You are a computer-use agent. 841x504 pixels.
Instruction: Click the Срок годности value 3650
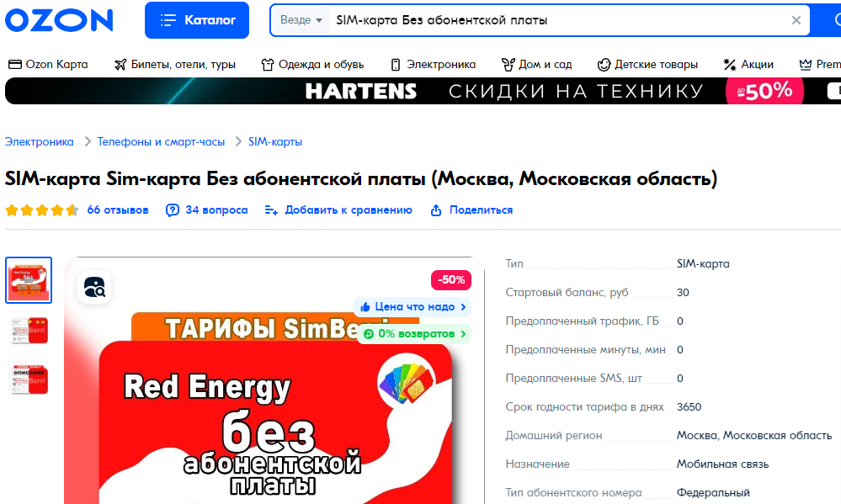pyautogui.click(x=689, y=406)
